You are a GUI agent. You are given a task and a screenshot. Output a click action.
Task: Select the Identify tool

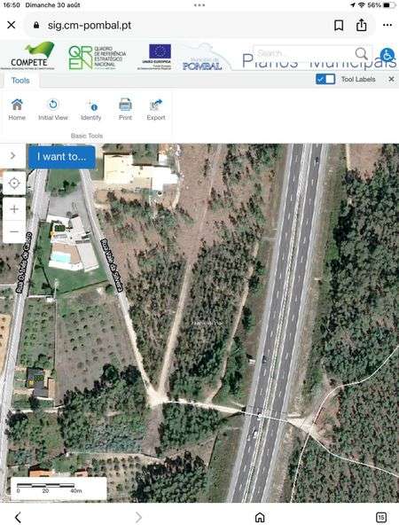tap(91, 109)
